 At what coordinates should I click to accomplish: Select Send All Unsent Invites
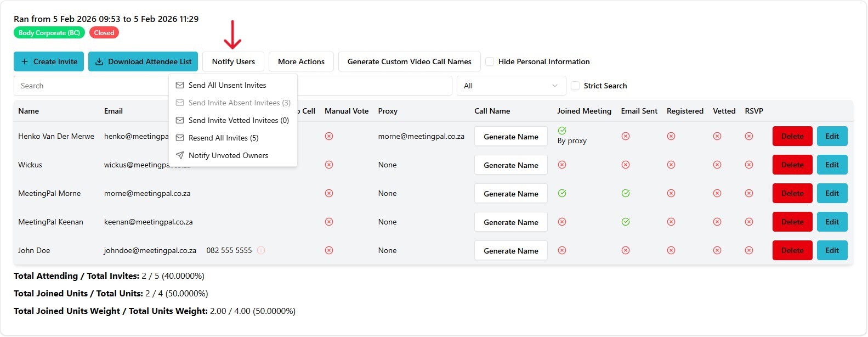coord(227,85)
